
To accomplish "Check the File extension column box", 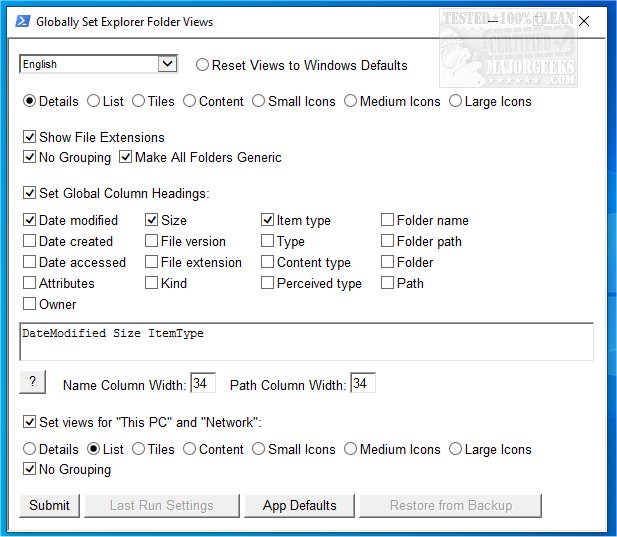I will (152, 262).
